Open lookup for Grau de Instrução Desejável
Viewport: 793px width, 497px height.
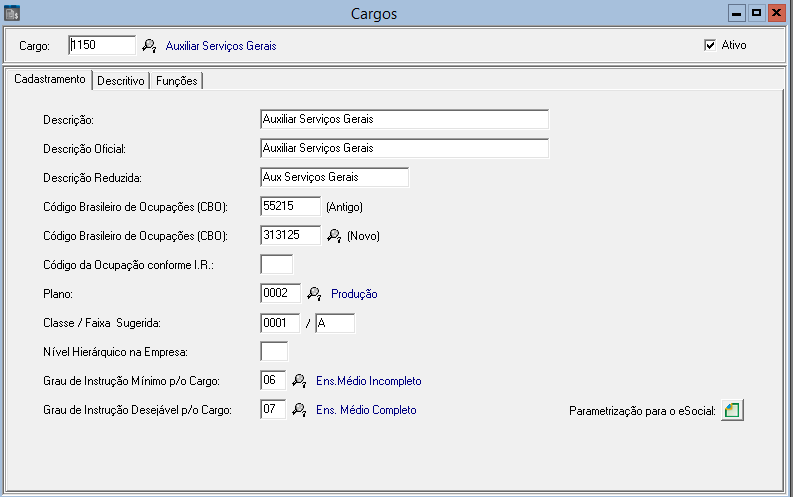pyautogui.click(x=298, y=410)
